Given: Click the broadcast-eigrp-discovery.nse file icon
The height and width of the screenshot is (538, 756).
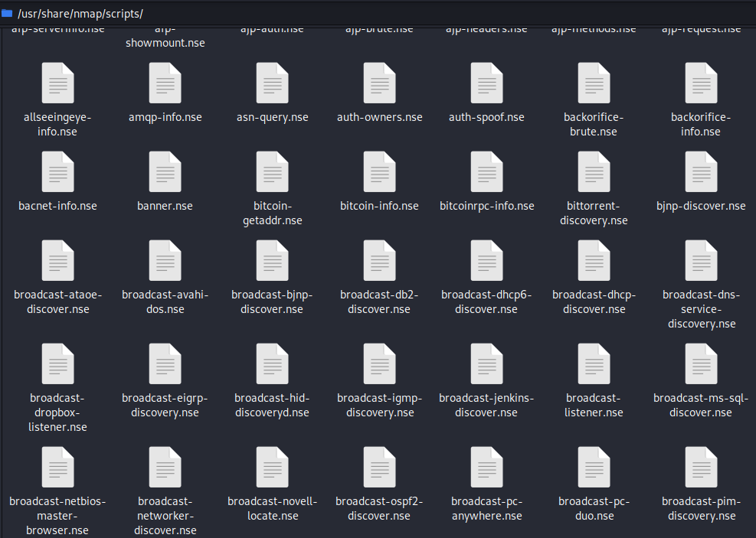Looking at the screenshot, I should [x=165, y=364].
